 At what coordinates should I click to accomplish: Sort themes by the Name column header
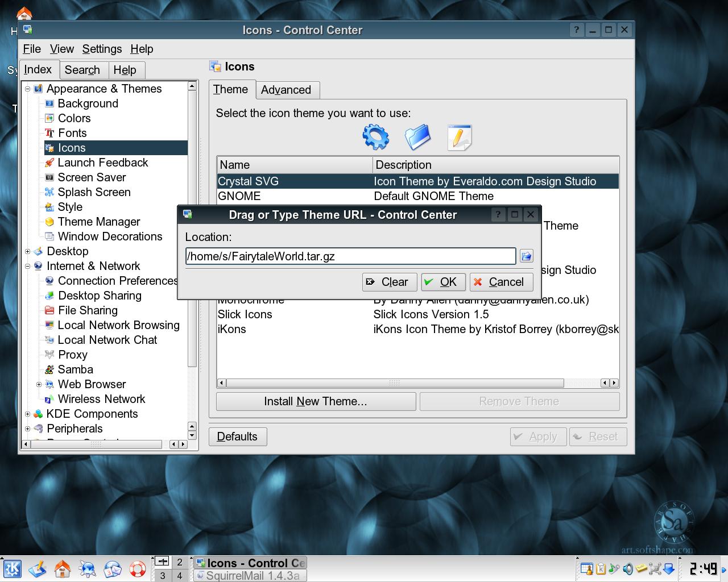(x=295, y=165)
